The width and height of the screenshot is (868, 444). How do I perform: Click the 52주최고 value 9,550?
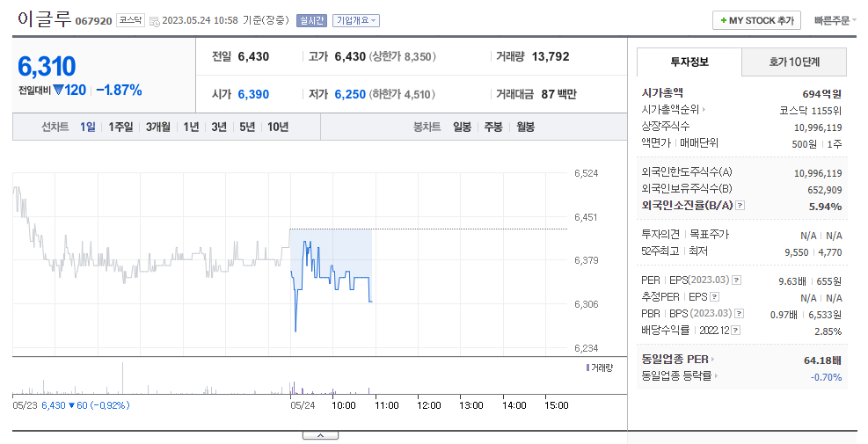click(x=796, y=252)
